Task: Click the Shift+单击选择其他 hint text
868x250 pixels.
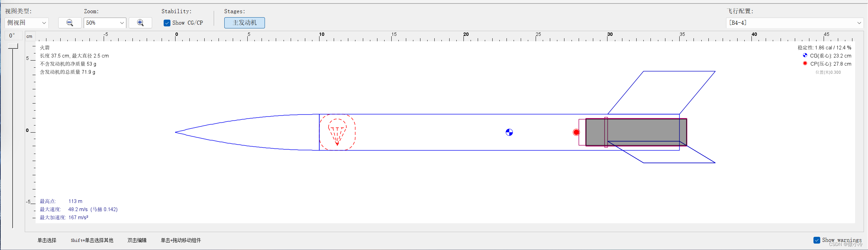Action: point(92,240)
